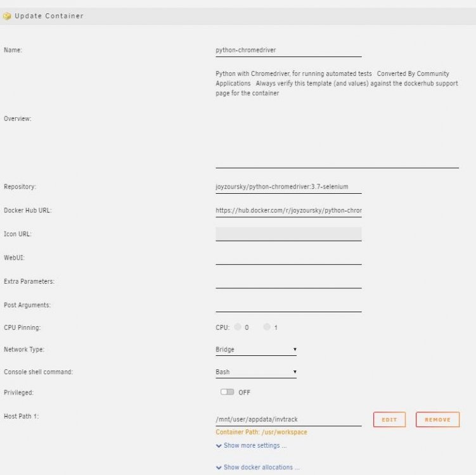Click the Post Arguments input field
The width and height of the screenshot is (476, 475).
288,305
